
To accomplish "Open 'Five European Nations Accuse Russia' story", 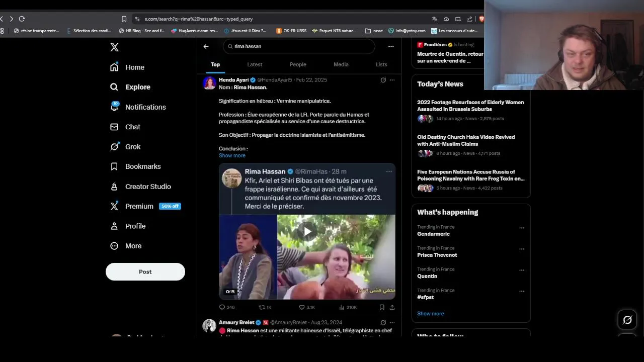I will coord(471,179).
